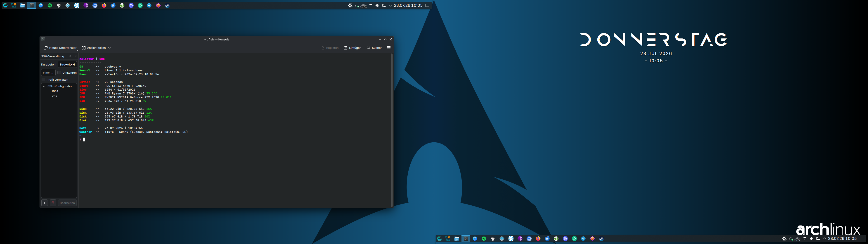The image size is (868, 244).
Task: Select the vps SSH host
Action: tap(54, 96)
